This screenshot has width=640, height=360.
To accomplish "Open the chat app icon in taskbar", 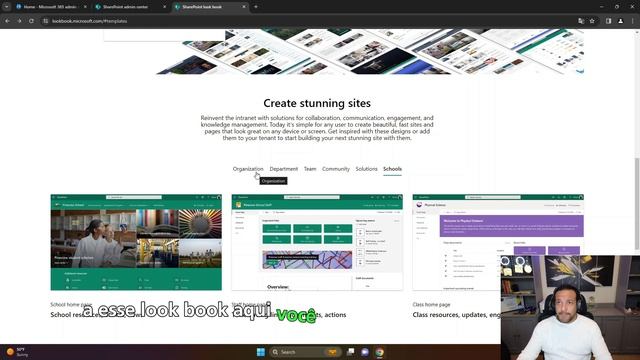I will (x=365, y=352).
